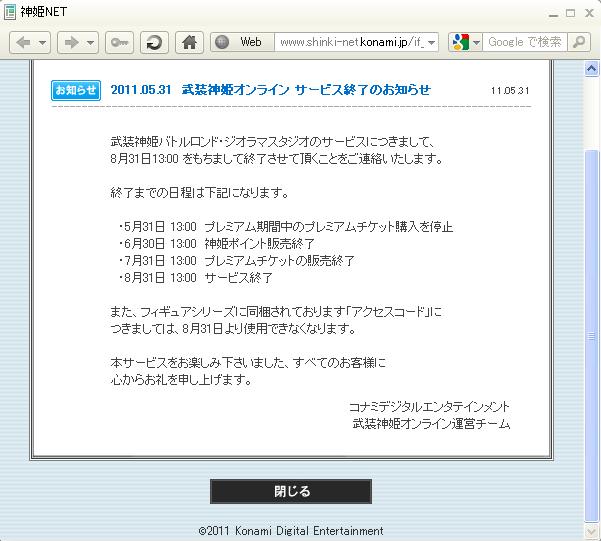The height and width of the screenshot is (541, 601).
Task: Click the globe Web badge icon
Action: tap(222, 42)
